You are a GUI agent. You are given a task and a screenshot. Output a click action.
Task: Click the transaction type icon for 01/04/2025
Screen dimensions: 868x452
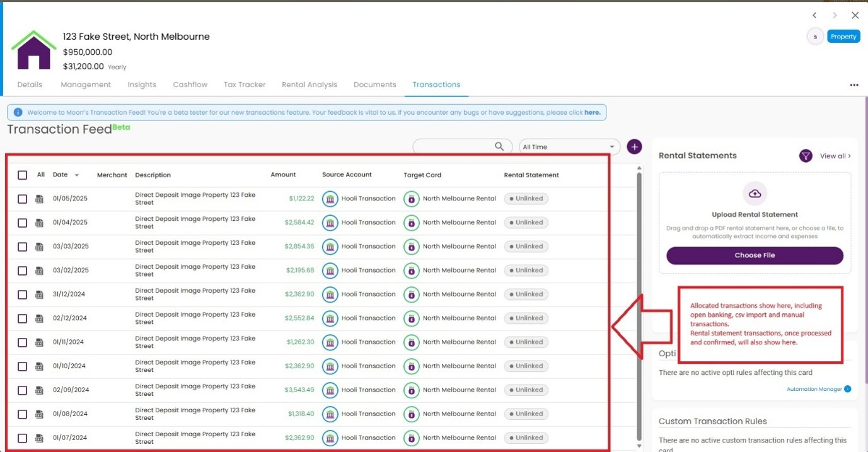tap(39, 223)
